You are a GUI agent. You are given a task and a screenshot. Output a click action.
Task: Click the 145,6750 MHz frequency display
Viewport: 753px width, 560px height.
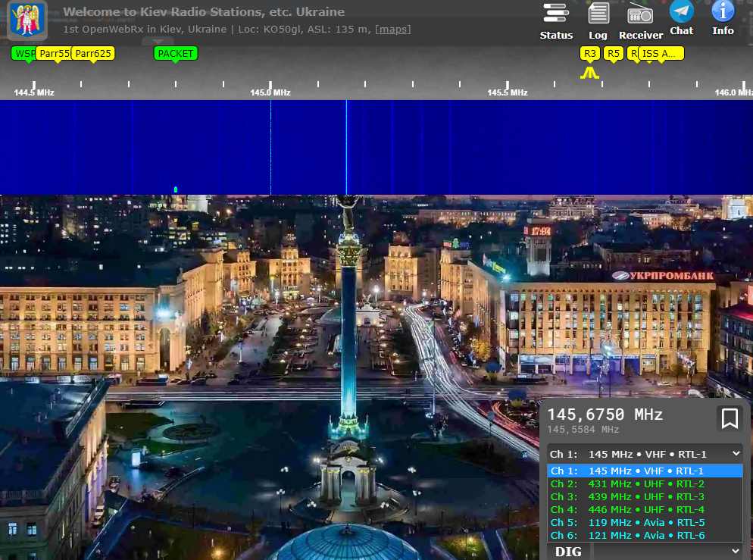[x=605, y=415]
